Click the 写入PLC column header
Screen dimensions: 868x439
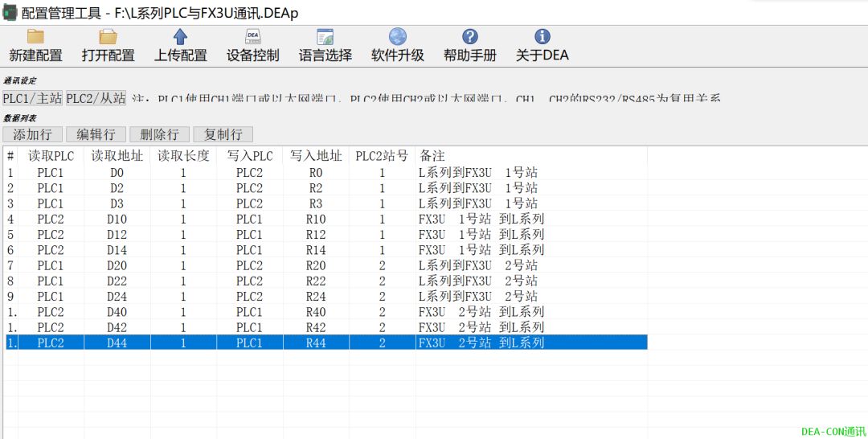tap(250, 156)
